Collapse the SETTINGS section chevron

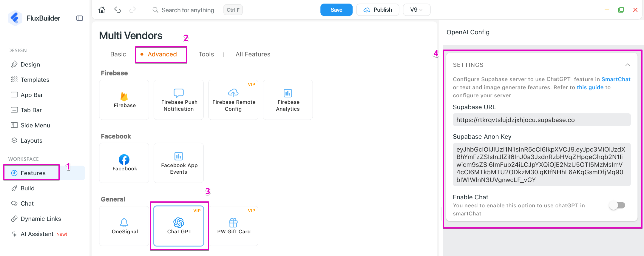click(x=628, y=65)
